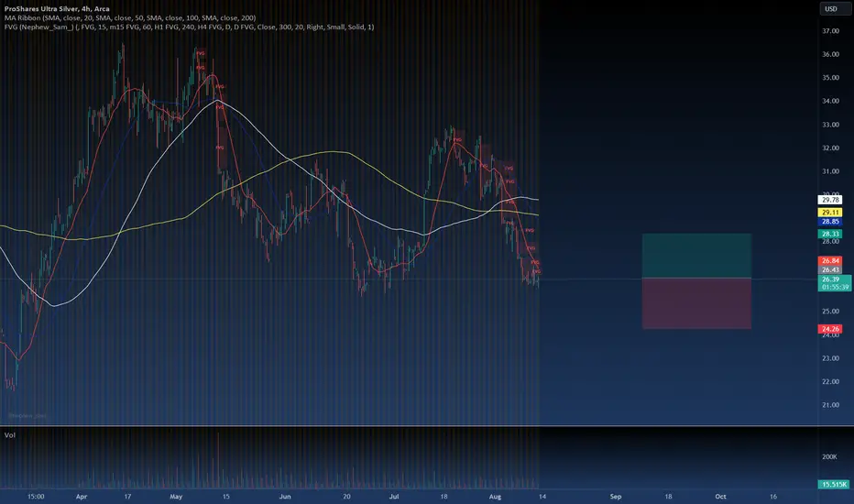
Task: Click the 25.00 price scale tick
Action: (x=830, y=312)
